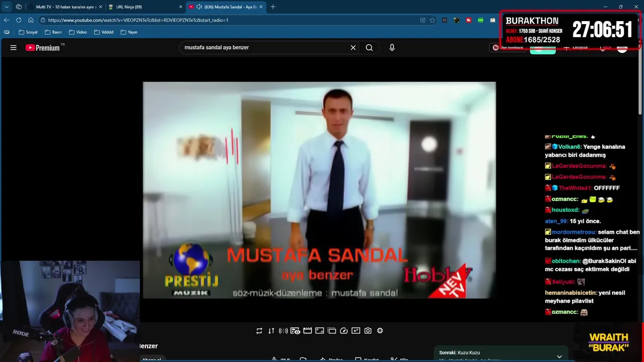Open the Basın bookmarks folder
The image size is (644, 362).
tap(53, 32)
